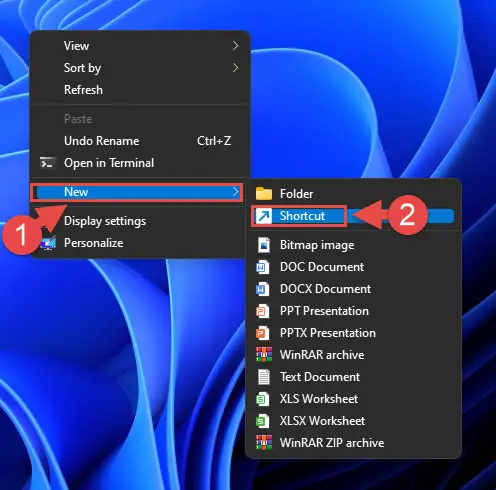Click the Bitmap image file icon
Image resolution: width=496 pixels, height=490 pixels.
[x=264, y=245]
